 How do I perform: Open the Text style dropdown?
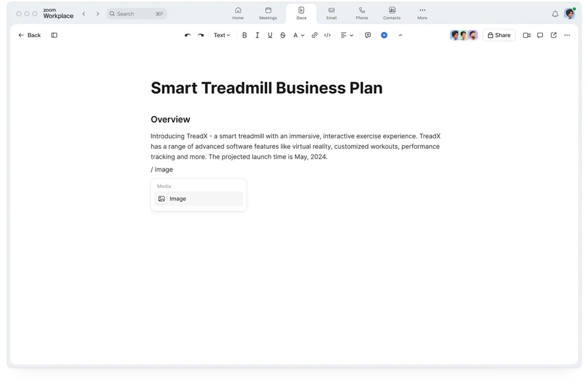(x=222, y=35)
